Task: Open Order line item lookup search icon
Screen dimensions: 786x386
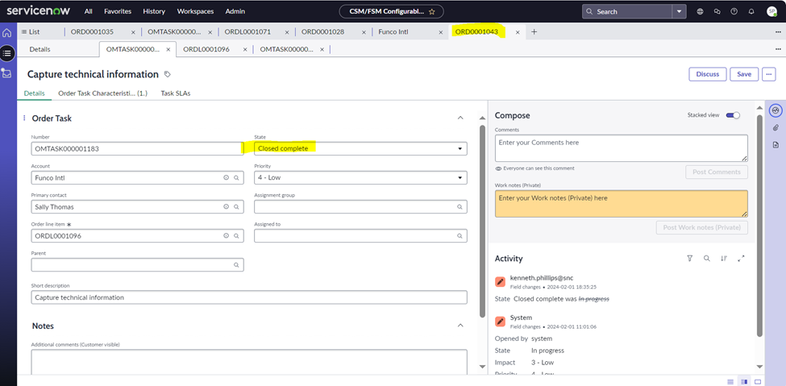Action: 236,236
